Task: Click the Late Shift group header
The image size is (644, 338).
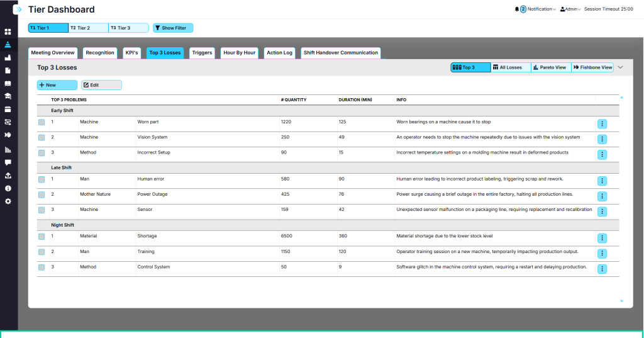Action: click(x=328, y=168)
